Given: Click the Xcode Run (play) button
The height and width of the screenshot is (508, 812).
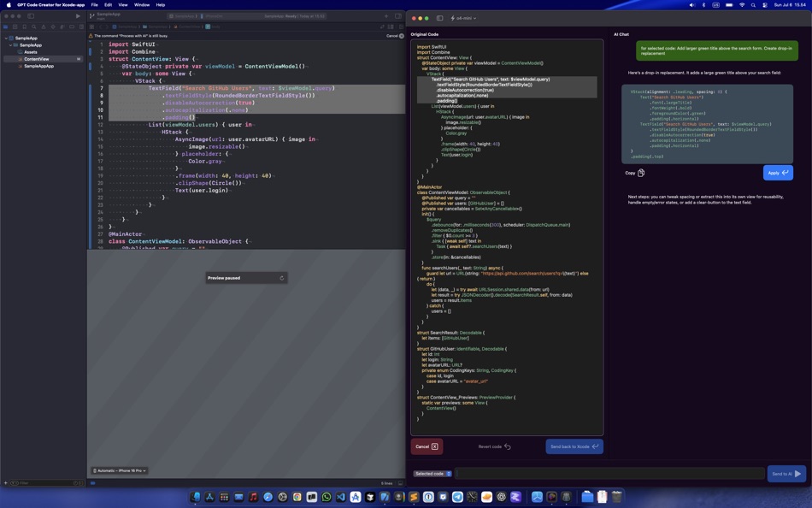Looking at the screenshot, I should [x=78, y=16].
